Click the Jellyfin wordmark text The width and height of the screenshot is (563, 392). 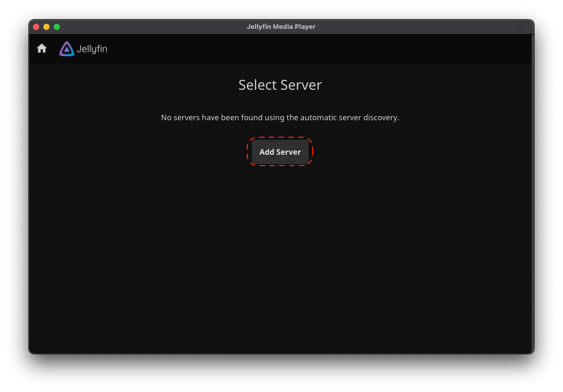[x=92, y=50]
